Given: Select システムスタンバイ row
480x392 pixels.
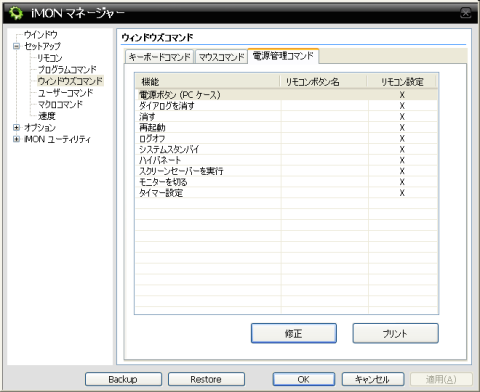Looking at the screenshot, I should click(x=286, y=149).
